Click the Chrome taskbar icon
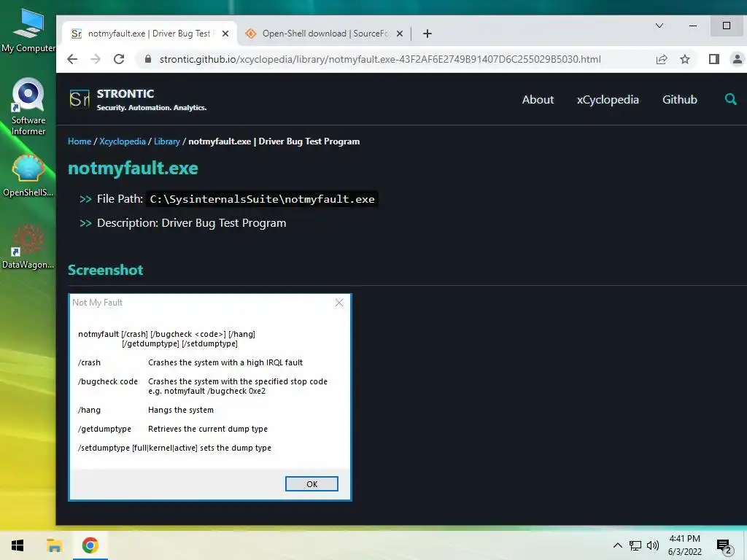 click(90, 545)
